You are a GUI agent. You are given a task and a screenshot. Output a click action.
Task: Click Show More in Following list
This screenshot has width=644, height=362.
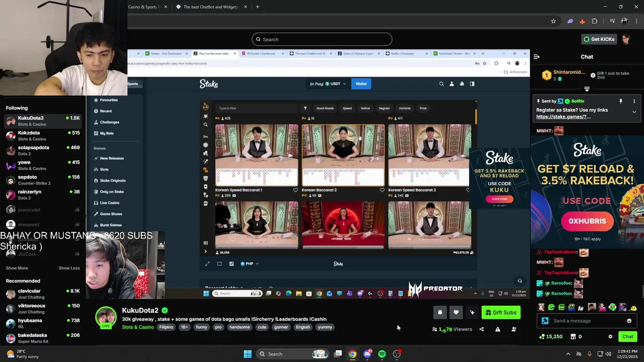click(17, 268)
